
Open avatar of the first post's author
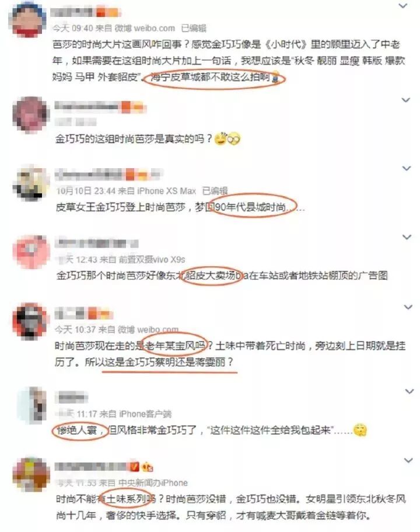click(x=29, y=20)
